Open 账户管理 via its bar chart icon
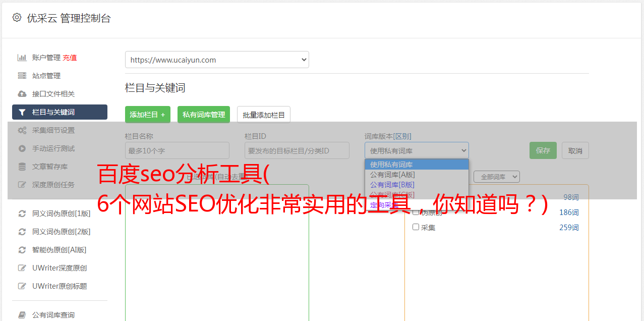Viewport: 644px width, 321px height. click(x=22, y=58)
